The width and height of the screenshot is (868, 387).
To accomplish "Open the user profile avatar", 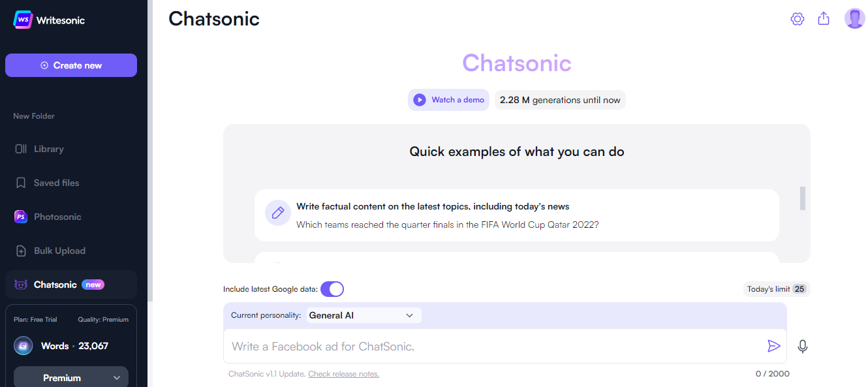I will click(x=854, y=19).
